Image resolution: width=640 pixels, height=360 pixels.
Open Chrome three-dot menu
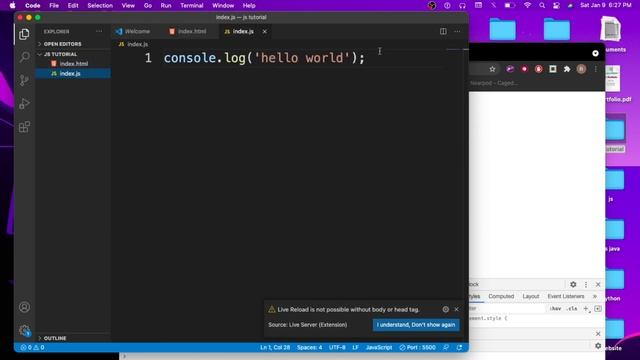tap(596, 69)
